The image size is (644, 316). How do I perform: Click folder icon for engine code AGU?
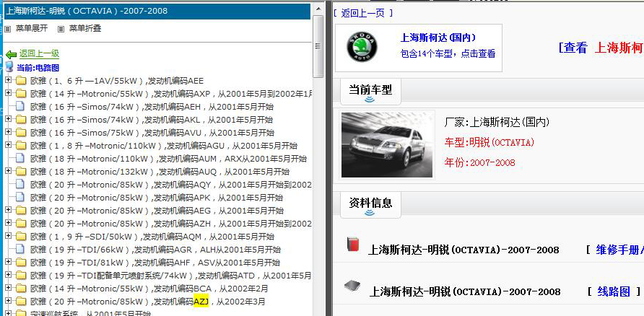(x=20, y=145)
